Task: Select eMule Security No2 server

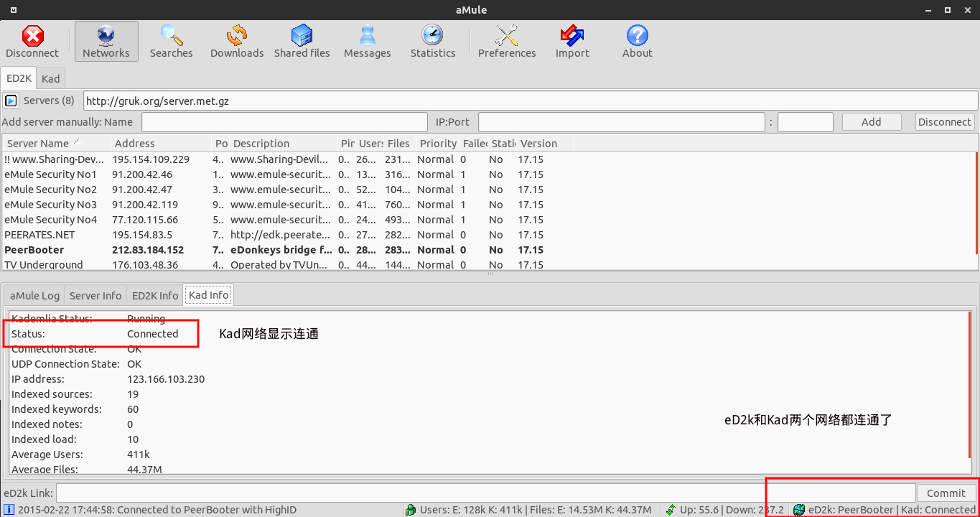Action: [x=488, y=190]
